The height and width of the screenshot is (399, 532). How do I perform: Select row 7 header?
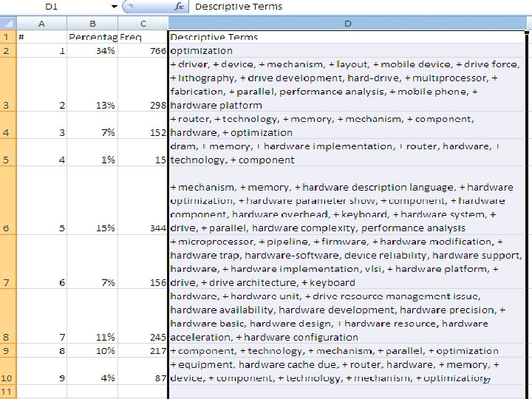pos(8,262)
